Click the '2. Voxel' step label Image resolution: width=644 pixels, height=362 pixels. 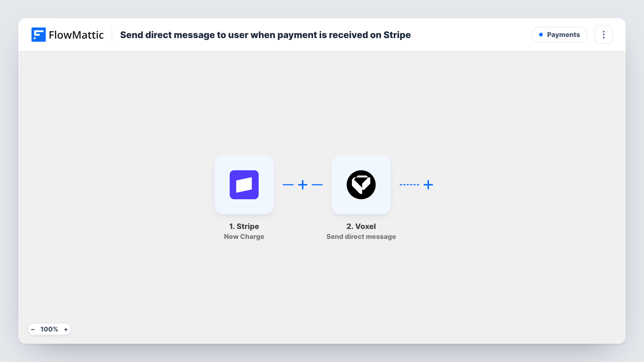pyautogui.click(x=361, y=226)
